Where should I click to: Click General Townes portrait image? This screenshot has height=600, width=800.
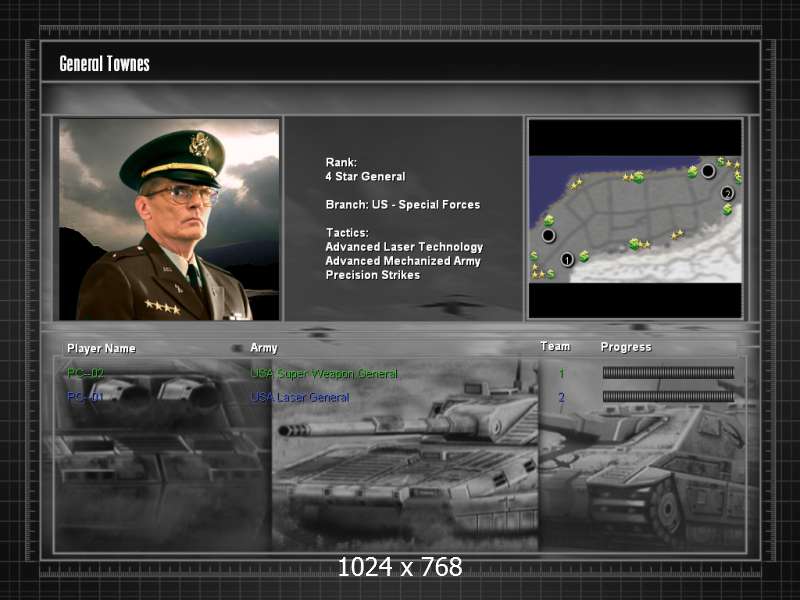[x=169, y=219]
